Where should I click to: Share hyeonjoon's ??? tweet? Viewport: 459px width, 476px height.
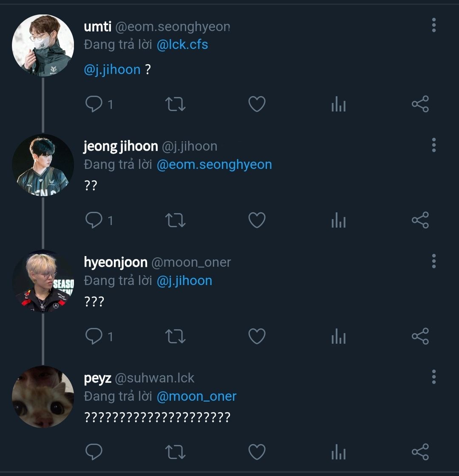click(420, 336)
